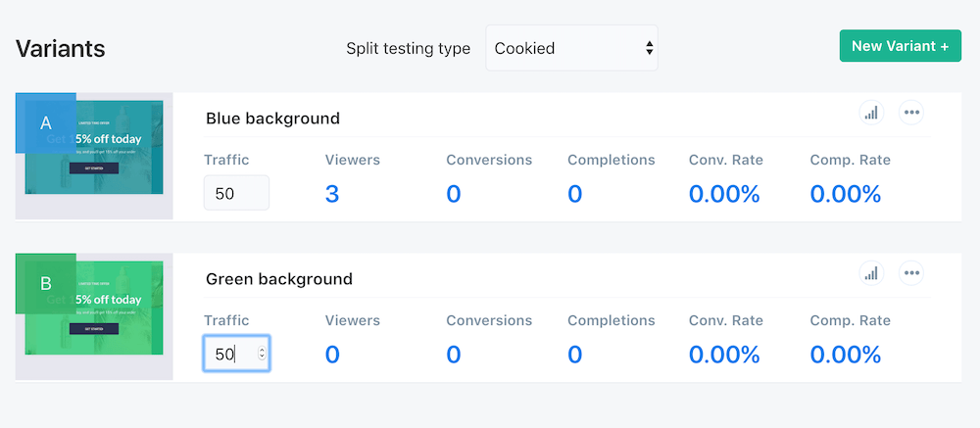Click the Variants heading

tap(61, 49)
